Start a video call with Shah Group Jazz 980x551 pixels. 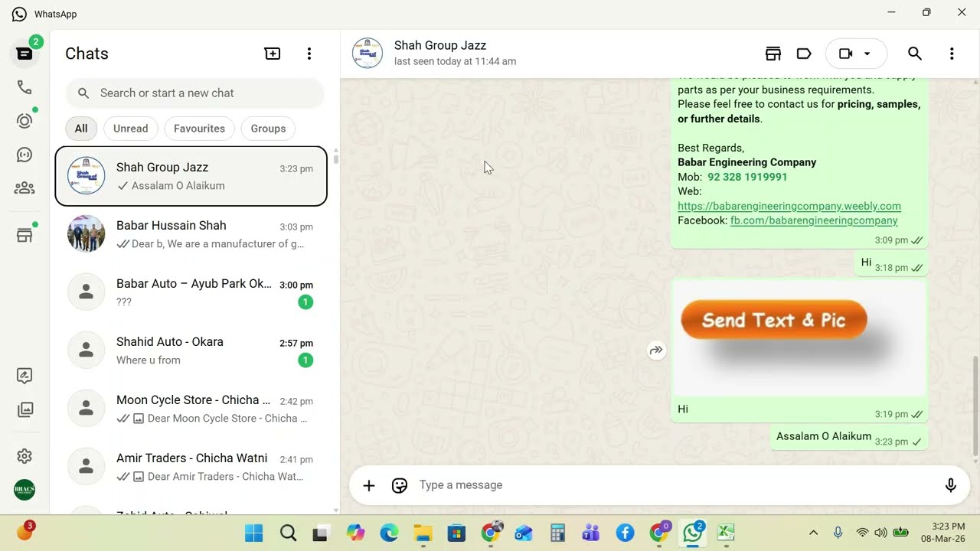(846, 54)
